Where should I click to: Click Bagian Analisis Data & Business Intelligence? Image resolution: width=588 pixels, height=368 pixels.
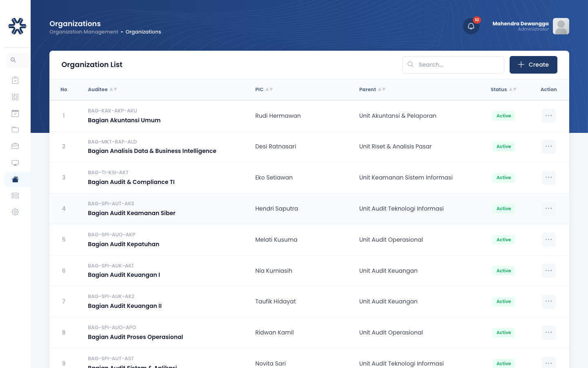click(x=152, y=151)
